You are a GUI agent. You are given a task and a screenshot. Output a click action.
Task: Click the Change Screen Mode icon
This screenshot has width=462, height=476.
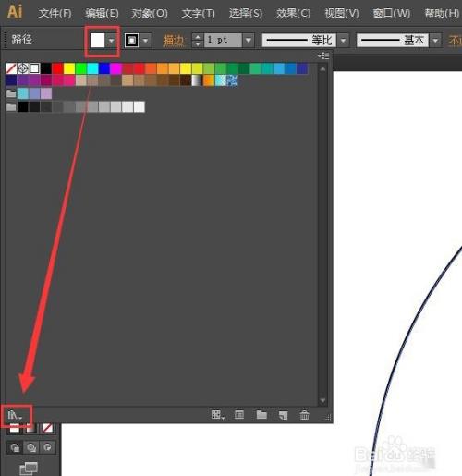point(29,469)
